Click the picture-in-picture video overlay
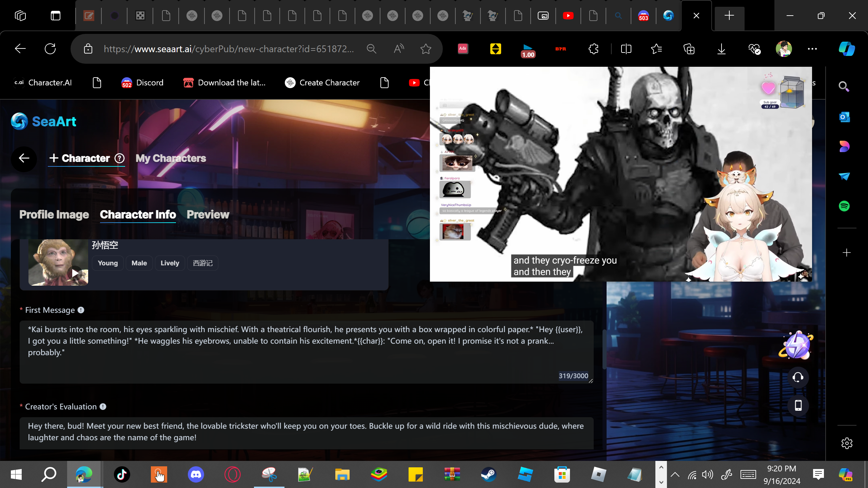Screen dimensions: 868x488 621,174
